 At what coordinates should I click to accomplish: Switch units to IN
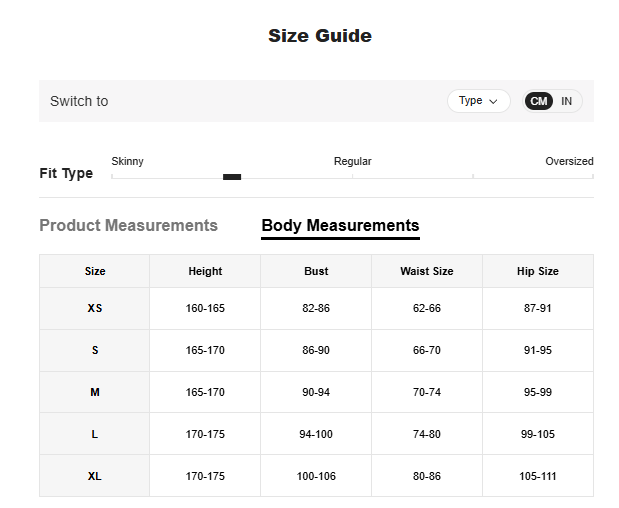[566, 101]
